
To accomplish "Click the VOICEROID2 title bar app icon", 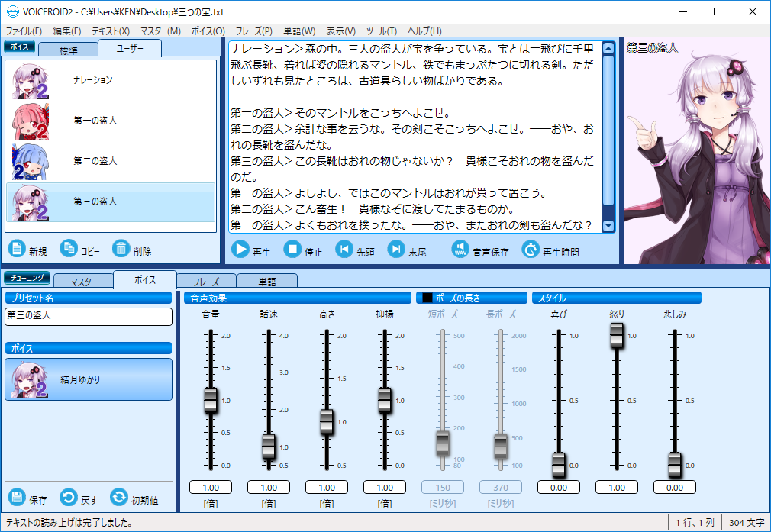I will click(13, 11).
